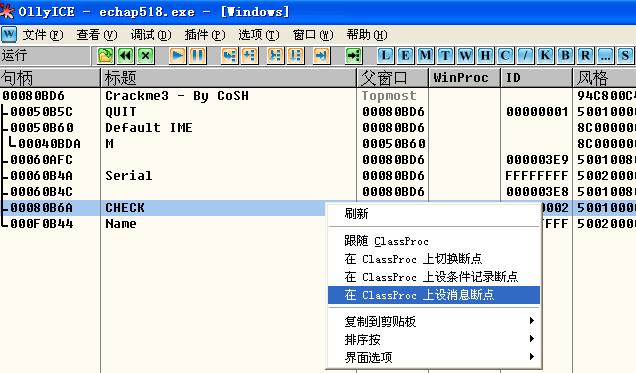Open References window with R button

pyautogui.click(x=585, y=56)
